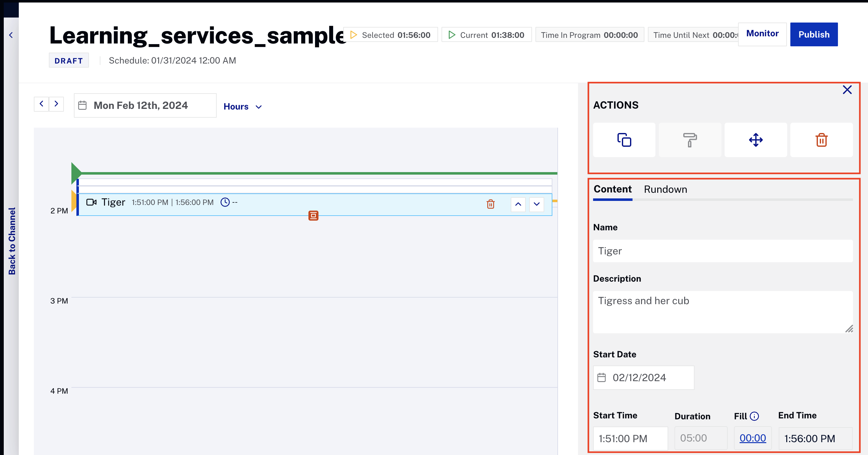Screen dimensions: 868x455
Task: Click the Name field containing Tiger
Action: (x=722, y=251)
